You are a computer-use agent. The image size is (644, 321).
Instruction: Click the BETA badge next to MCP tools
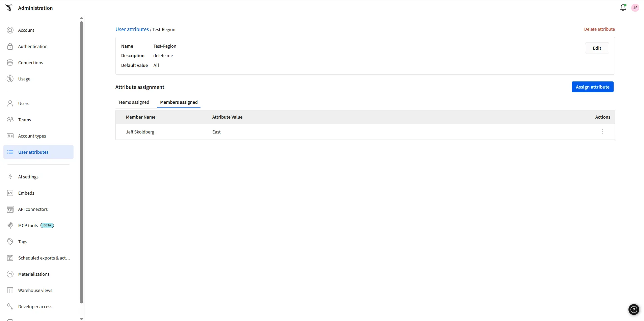pyautogui.click(x=47, y=225)
